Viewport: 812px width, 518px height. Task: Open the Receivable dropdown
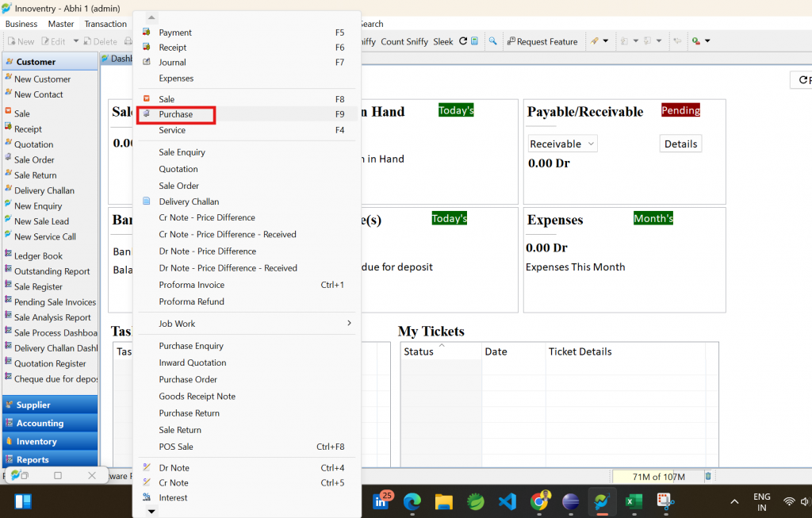coord(562,144)
